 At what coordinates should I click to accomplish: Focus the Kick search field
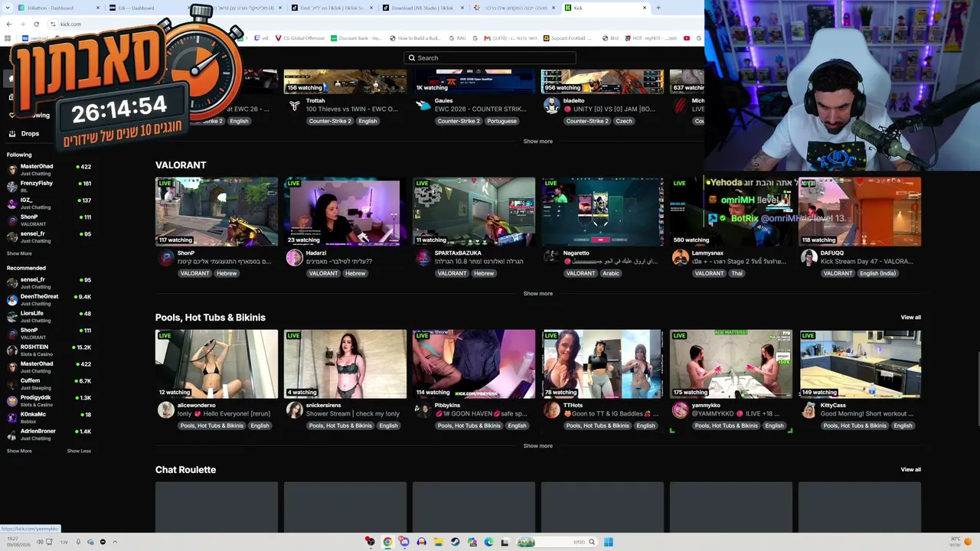(490, 58)
